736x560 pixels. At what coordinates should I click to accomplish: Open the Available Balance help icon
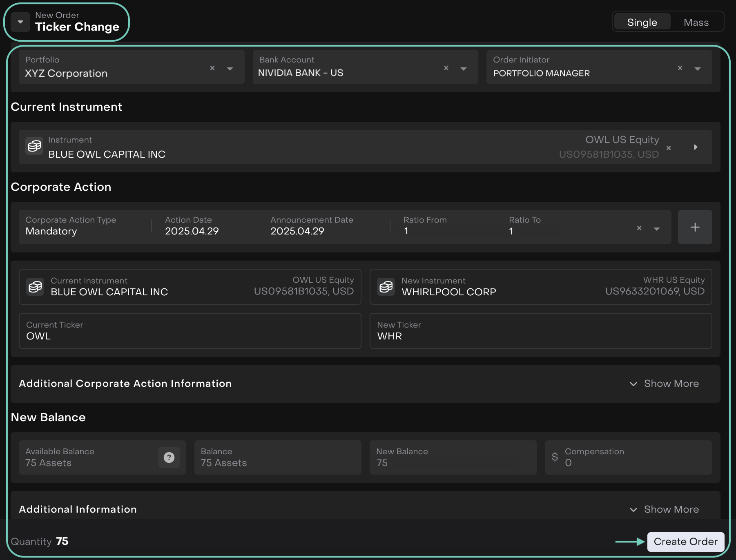point(169,457)
